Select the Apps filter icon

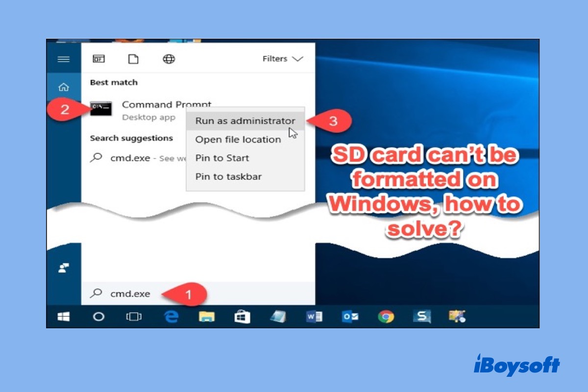tap(98, 59)
